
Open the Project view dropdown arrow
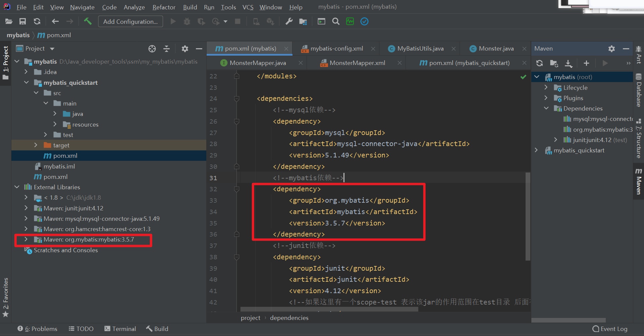[52, 49]
